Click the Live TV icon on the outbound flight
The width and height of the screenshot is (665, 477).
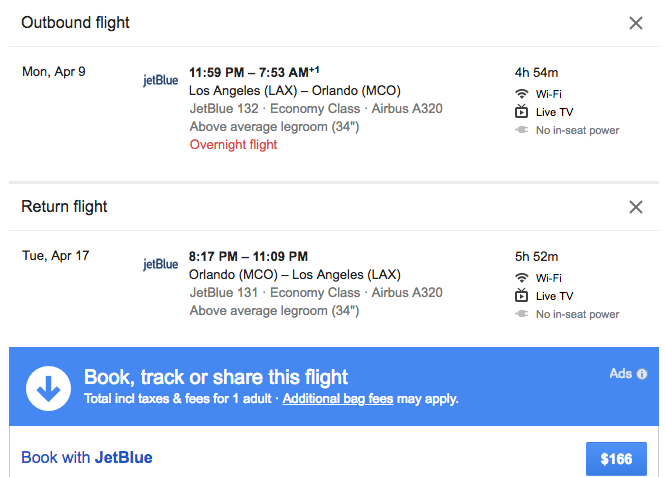[521, 112]
